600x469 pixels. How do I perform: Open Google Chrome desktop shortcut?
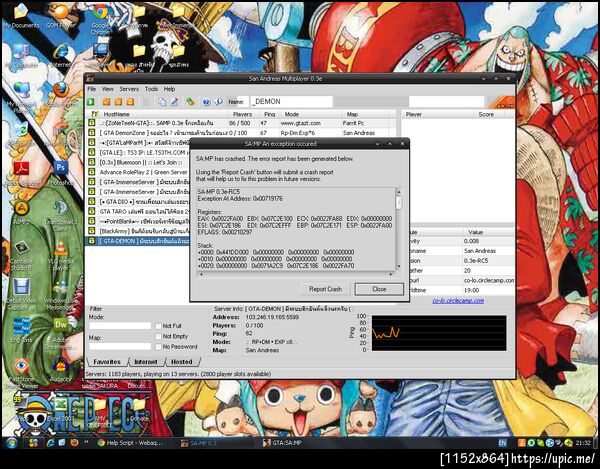100,18
